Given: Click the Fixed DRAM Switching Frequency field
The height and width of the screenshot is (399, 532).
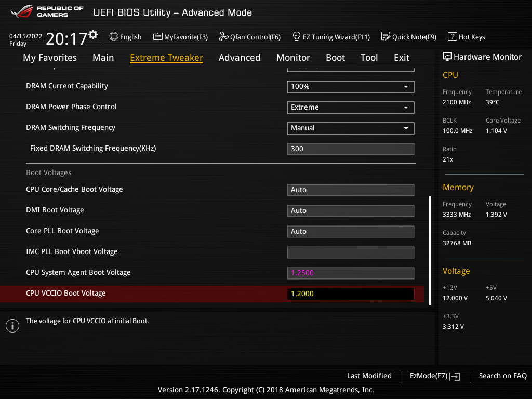Looking at the screenshot, I should tap(351, 149).
